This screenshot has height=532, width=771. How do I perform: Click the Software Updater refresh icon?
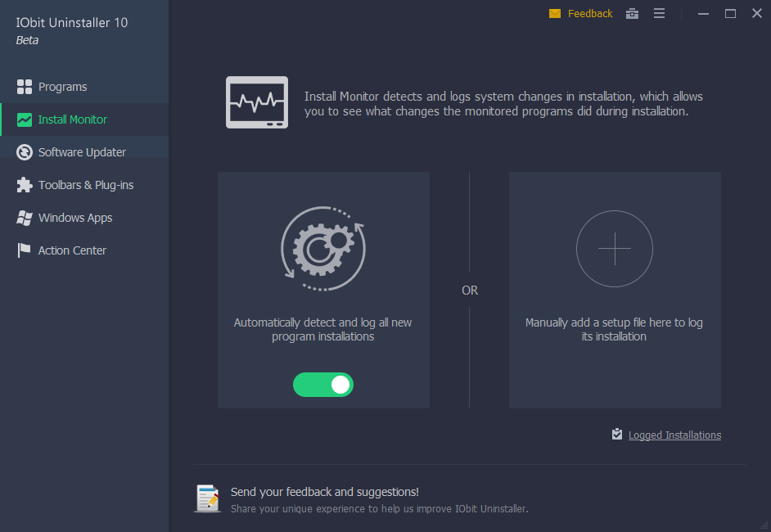(x=24, y=152)
